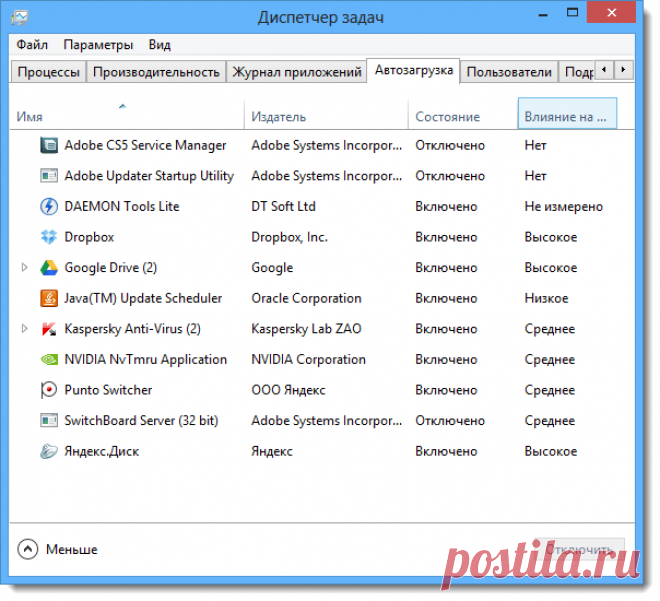Click the SwitchBoard Server icon
The width and height of the screenshot is (660, 601).
pyautogui.click(x=49, y=420)
